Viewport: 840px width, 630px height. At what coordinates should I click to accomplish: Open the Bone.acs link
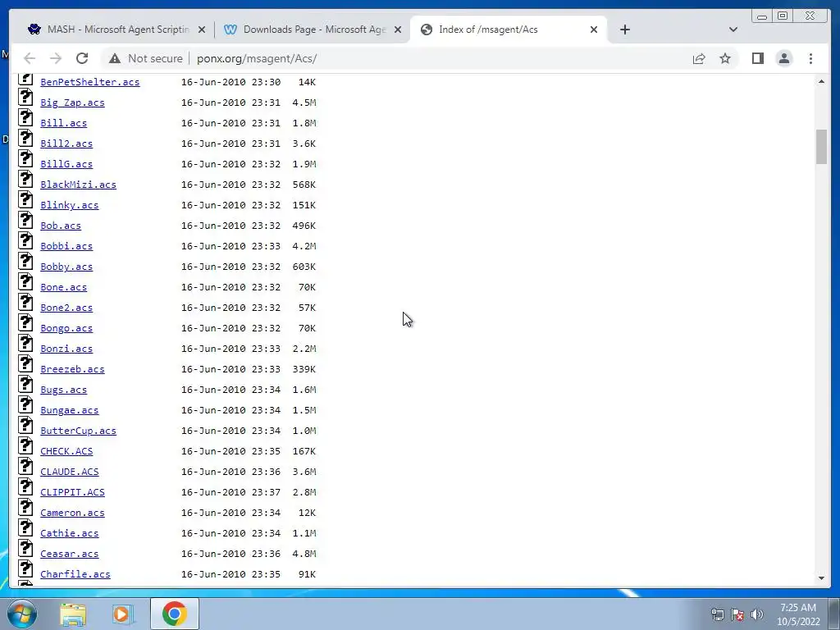[x=63, y=287]
